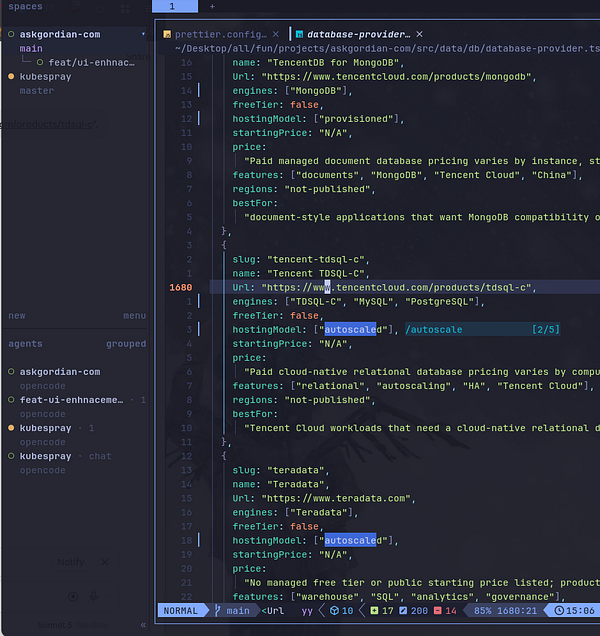600x636 pixels.
Task: Close the database-provider tab
Action: 419,34
